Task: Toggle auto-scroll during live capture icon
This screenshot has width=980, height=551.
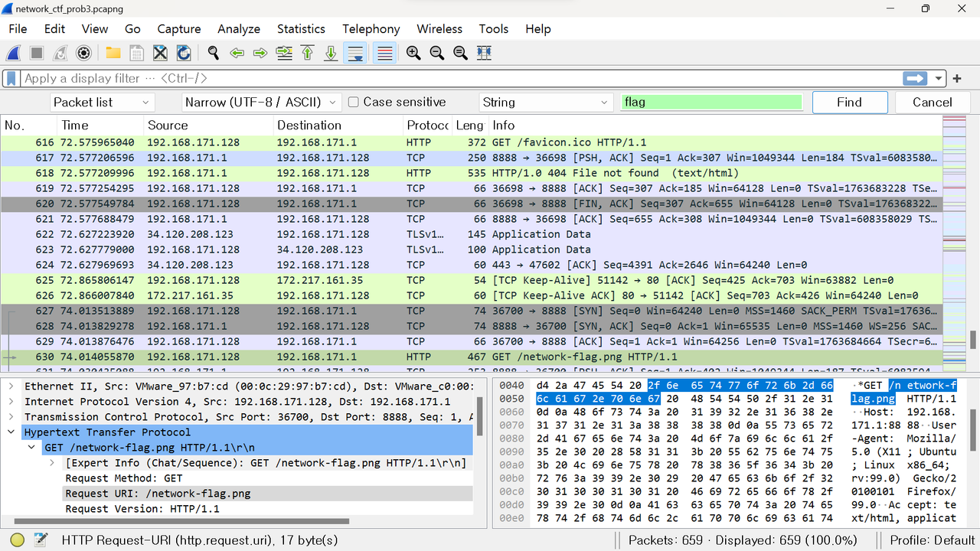Action: [x=354, y=53]
